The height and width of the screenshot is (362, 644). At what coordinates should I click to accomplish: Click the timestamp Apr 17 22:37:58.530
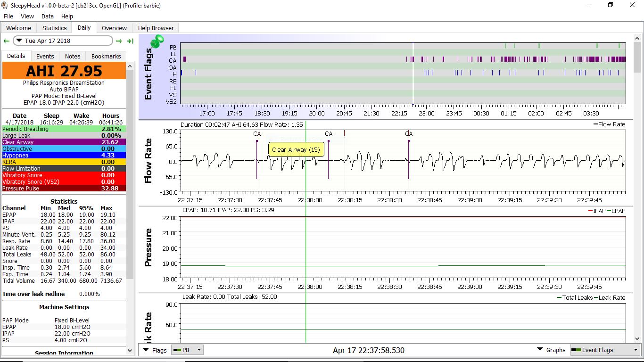coord(368,350)
